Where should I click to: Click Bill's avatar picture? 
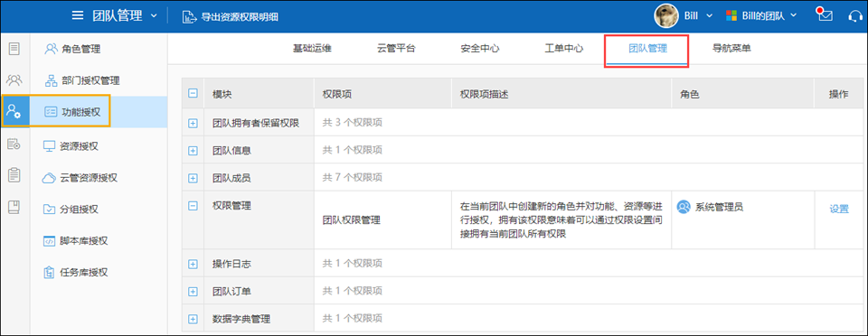[666, 15]
